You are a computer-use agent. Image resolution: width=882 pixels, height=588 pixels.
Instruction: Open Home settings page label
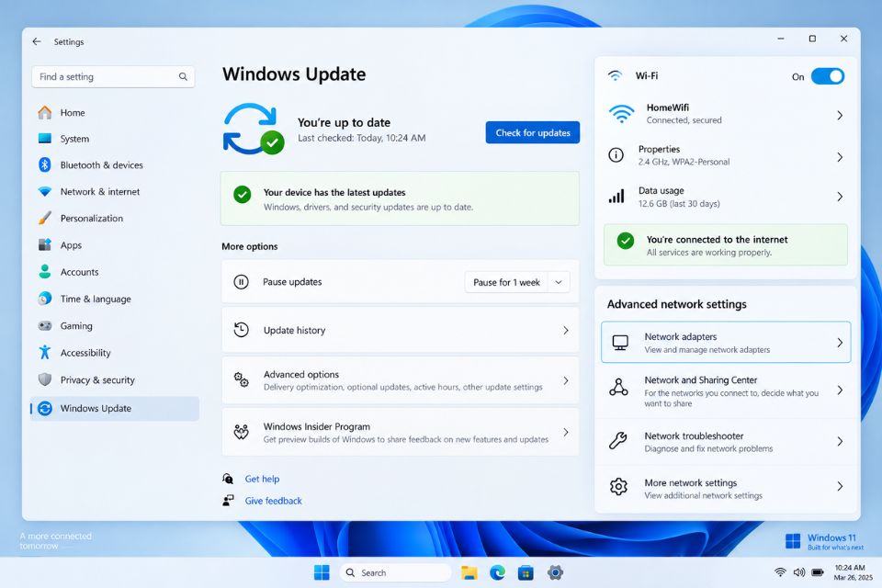[73, 112]
